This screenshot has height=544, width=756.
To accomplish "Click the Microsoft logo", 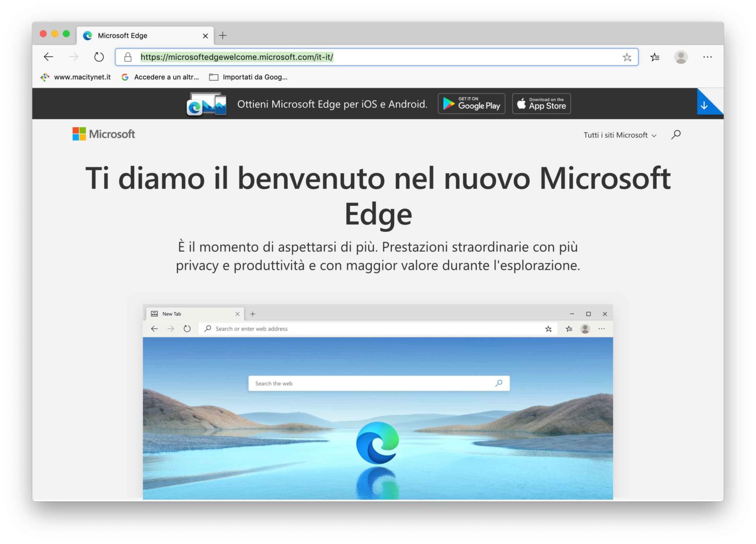I will (104, 134).
